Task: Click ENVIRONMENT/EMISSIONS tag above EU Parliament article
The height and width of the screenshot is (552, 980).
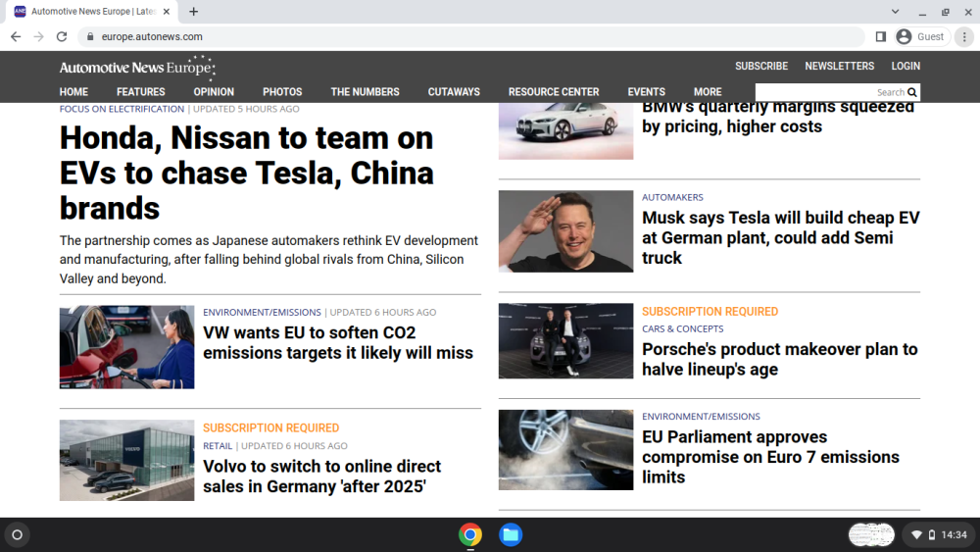Action: click(x=701, y=417)
